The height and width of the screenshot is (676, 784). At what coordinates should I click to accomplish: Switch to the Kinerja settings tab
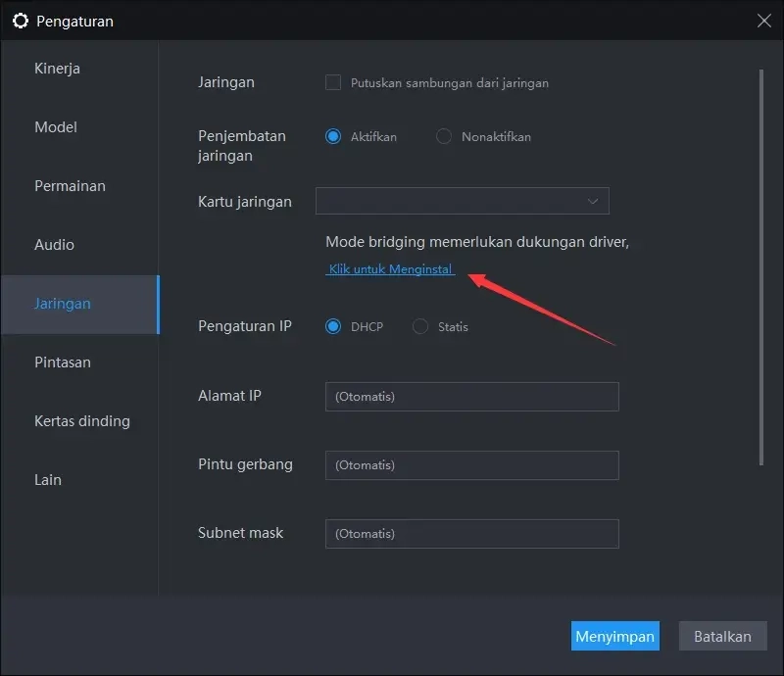click(56, 68)
